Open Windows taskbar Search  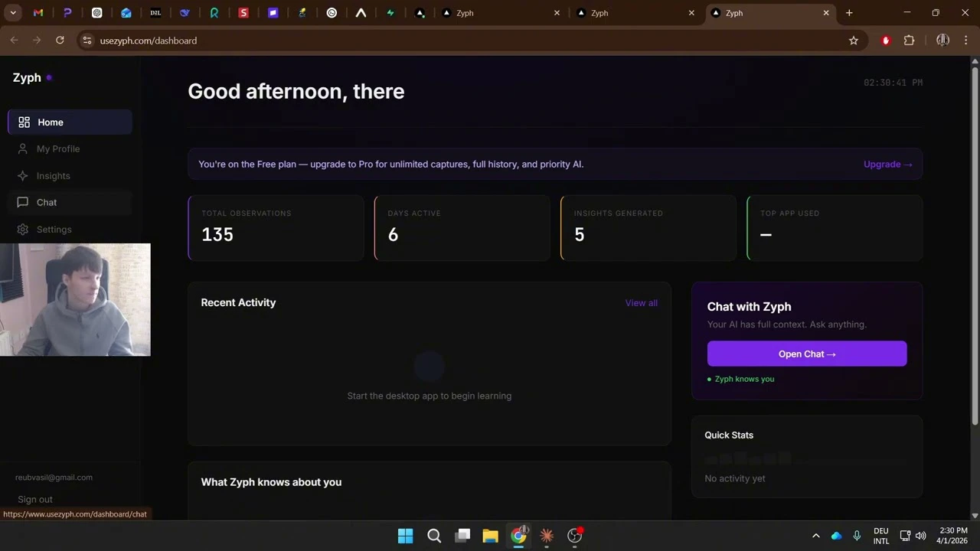pyautogui.click(x=434, y=536)
